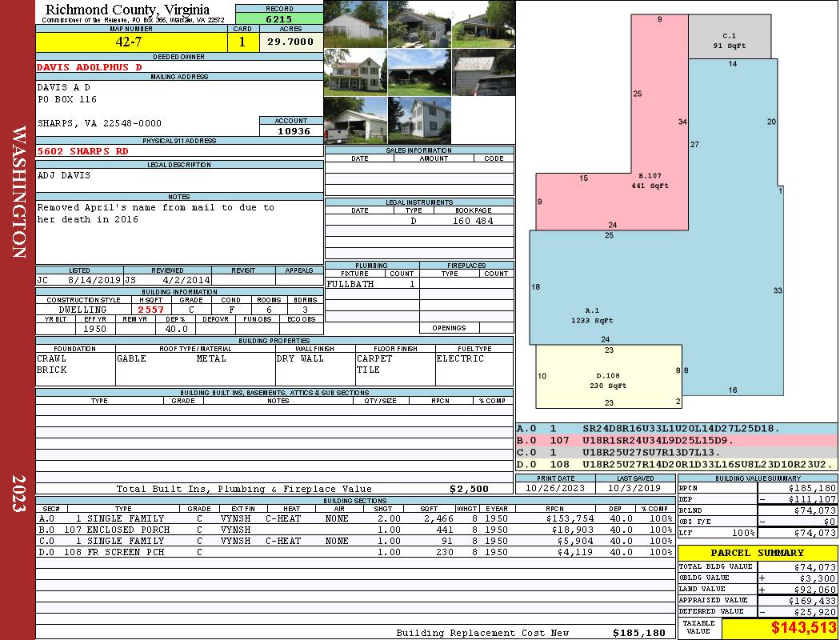Open the white barn thumbnail photo
This screenshot has width=840, height=640.
click(356, 24)
